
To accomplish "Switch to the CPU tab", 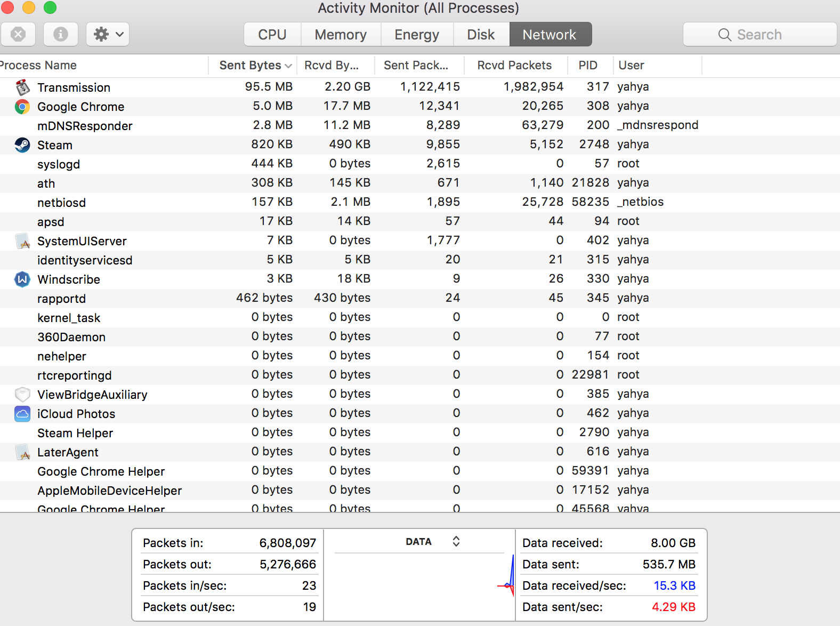I will pyautogui.click(x=272, y=34).
